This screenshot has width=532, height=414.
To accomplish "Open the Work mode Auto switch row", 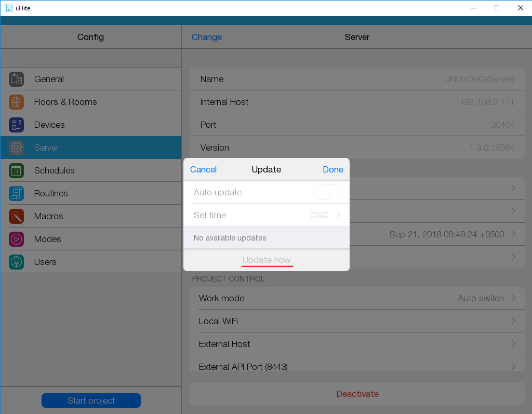I will [357, 298].
